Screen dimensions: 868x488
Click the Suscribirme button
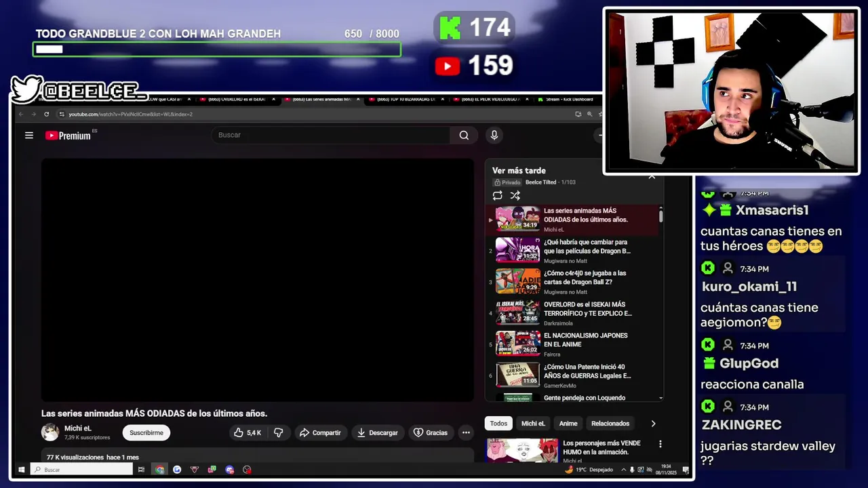pyautogui.click(x=146, y=432)
